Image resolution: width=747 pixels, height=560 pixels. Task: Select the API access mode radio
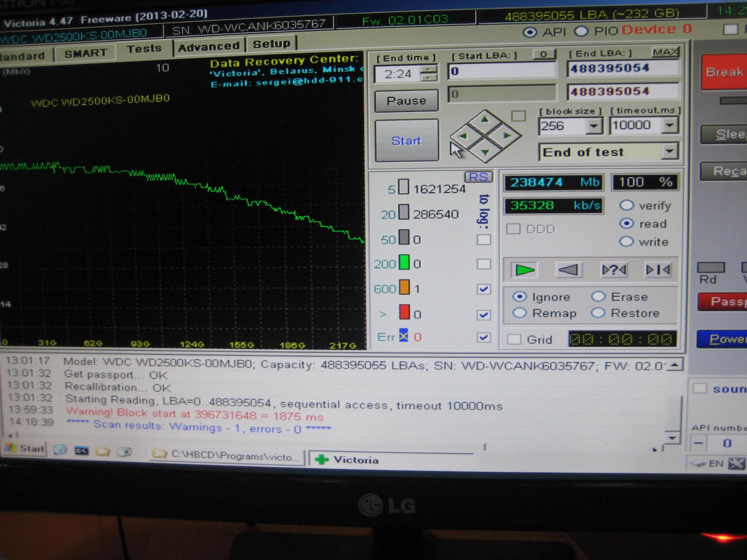pyautogui.click(x=529, y=32)
